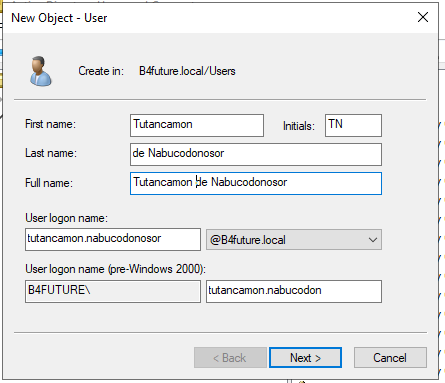Click the 'Create in:' label

coord(101,71)
